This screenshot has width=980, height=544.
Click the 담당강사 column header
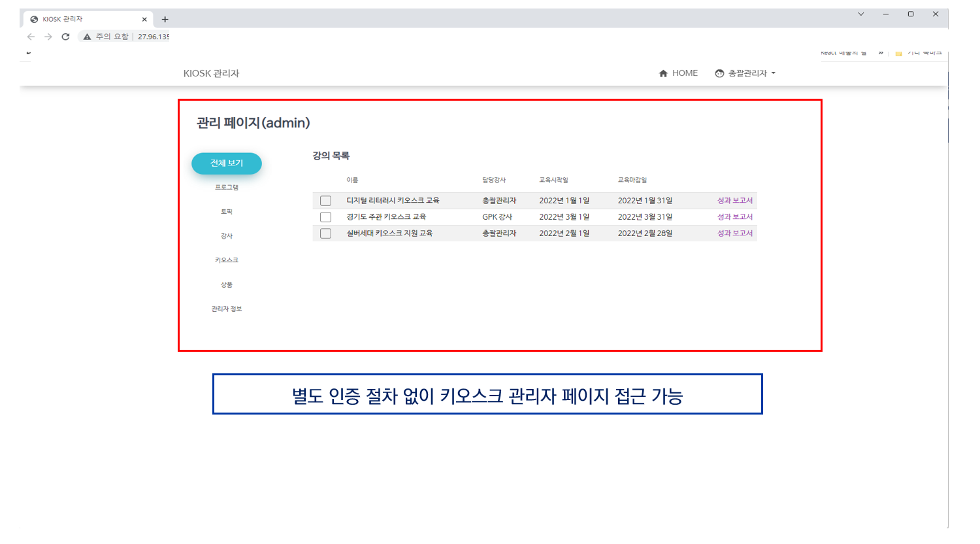point(494,180)
